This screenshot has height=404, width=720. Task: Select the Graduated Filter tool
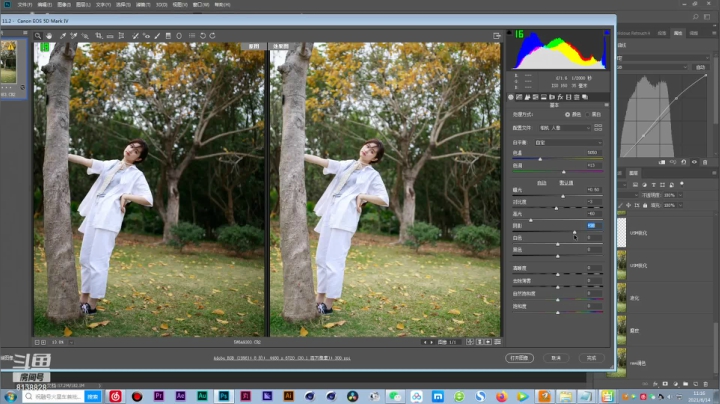click(x=168, y=36)
